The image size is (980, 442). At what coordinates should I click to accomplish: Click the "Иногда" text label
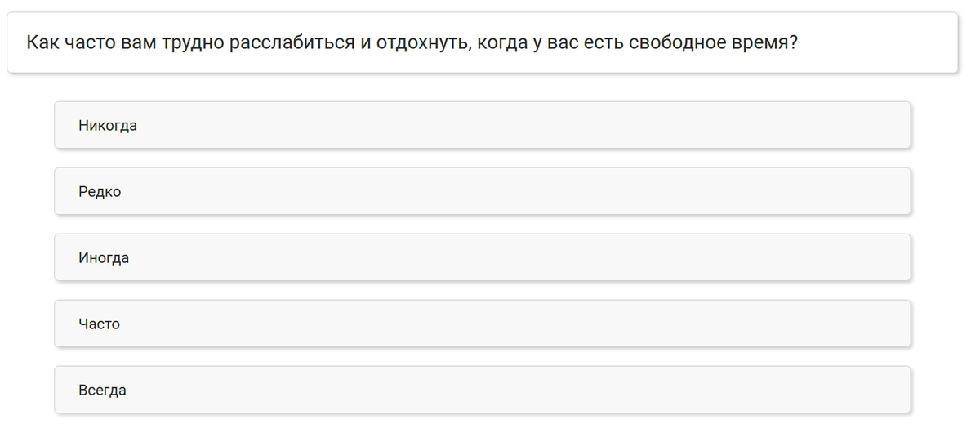point(104,258)
